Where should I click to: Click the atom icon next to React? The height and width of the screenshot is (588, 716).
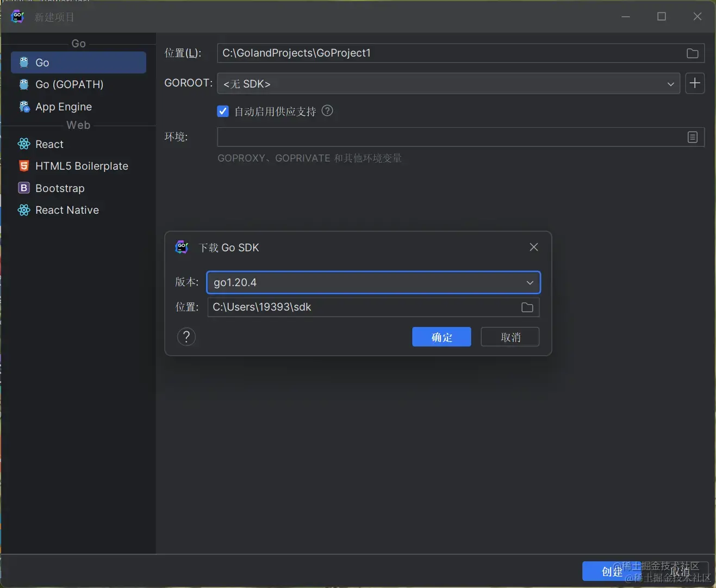click(24, 144)
